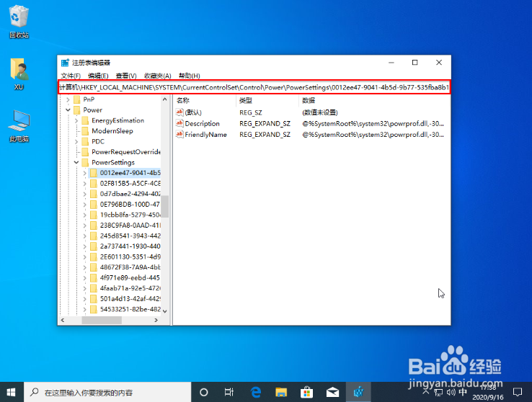The width and height of the screenshot is (532, 402).
Task: Click the Registry Editor title bar icon
Action: click(x=65, y=63)
